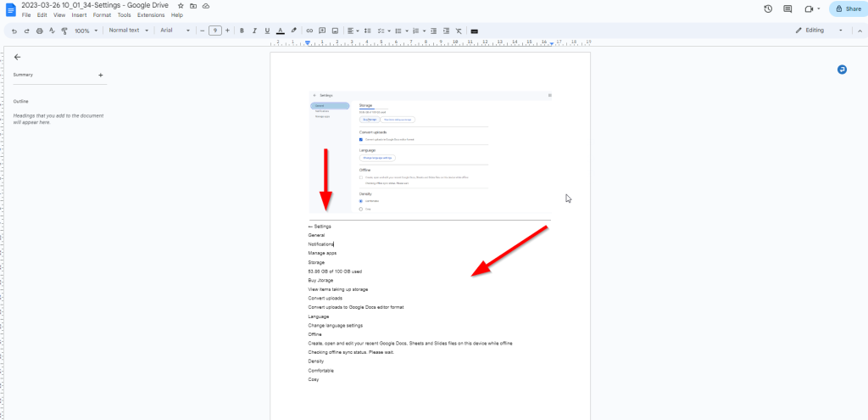Open the comments history icon
The height and width of the screenshot is (420, 868).
[787, 8]
